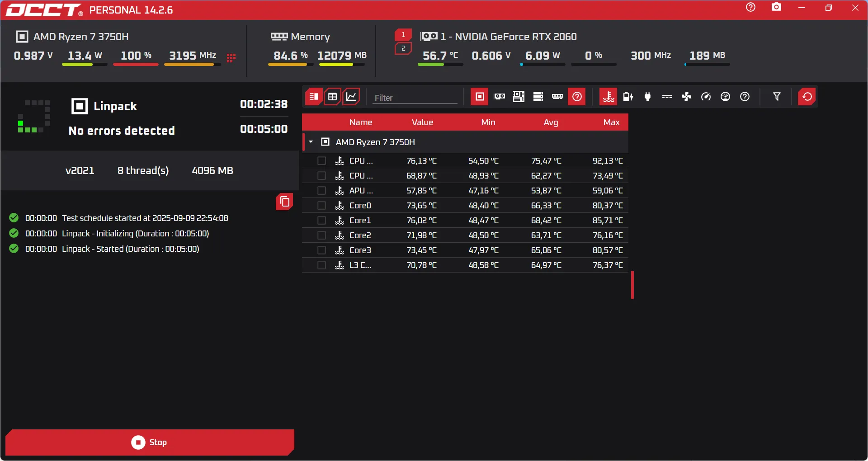Reset sensor min/max values with refresh icon
Image resolution: width=868 pixels, height=461 pixels.
coord(807,97)
